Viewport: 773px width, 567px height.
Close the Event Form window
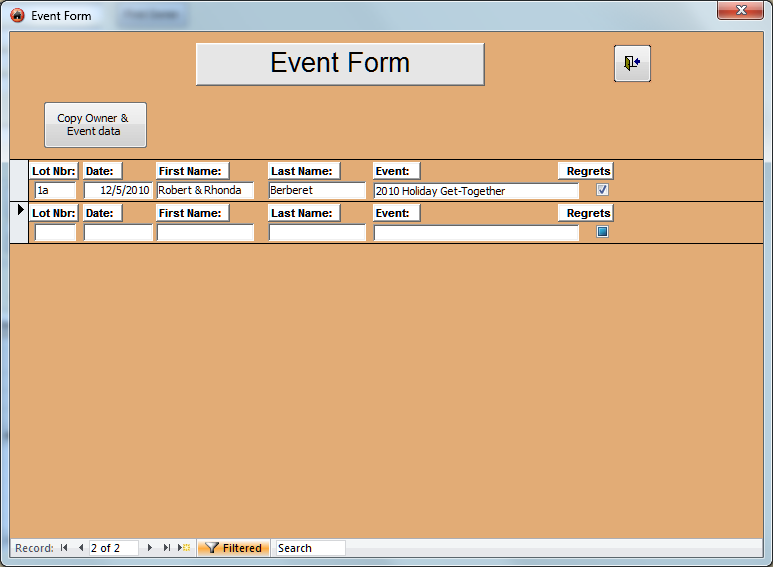(x=741, y=10)
